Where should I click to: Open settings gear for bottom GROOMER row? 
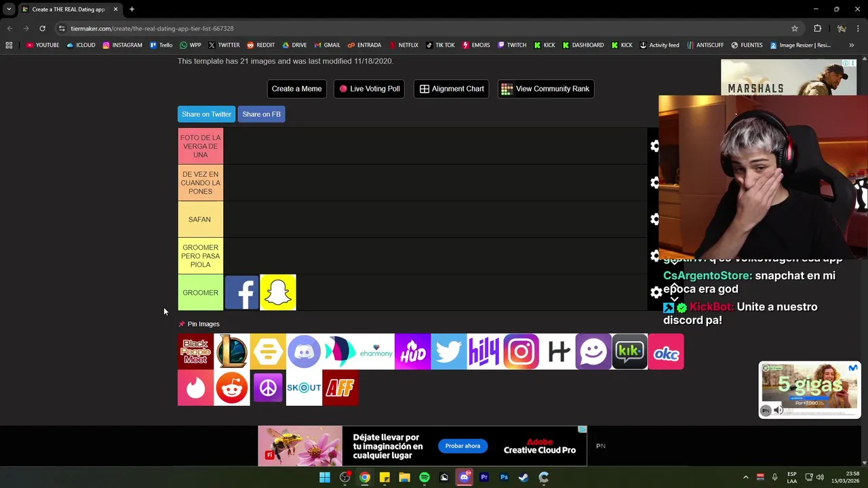(656, 293)
